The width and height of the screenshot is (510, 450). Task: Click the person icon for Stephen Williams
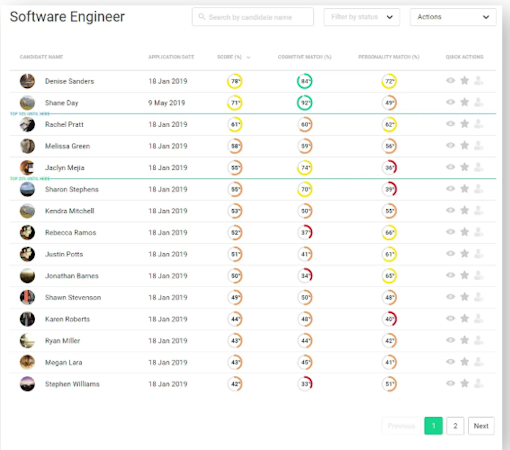(x=479, y=383)
